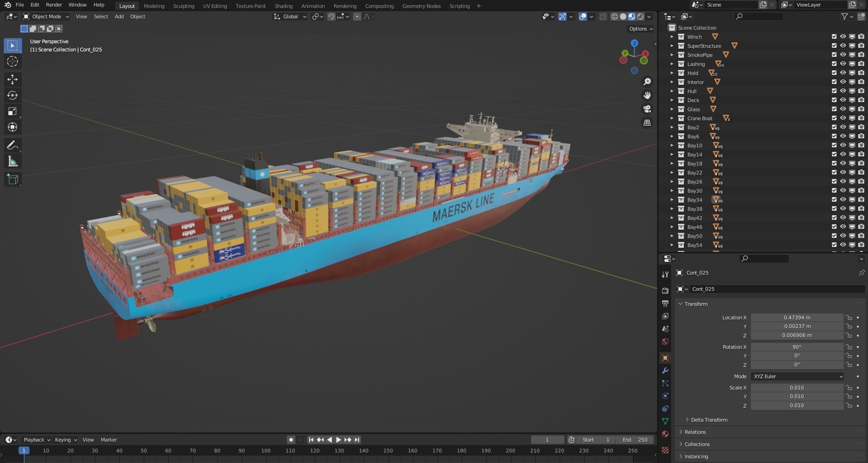Expand the Crane Boat collection
Image resolution: width=868 pixels, height=463 pixels.
pos(672,118)
